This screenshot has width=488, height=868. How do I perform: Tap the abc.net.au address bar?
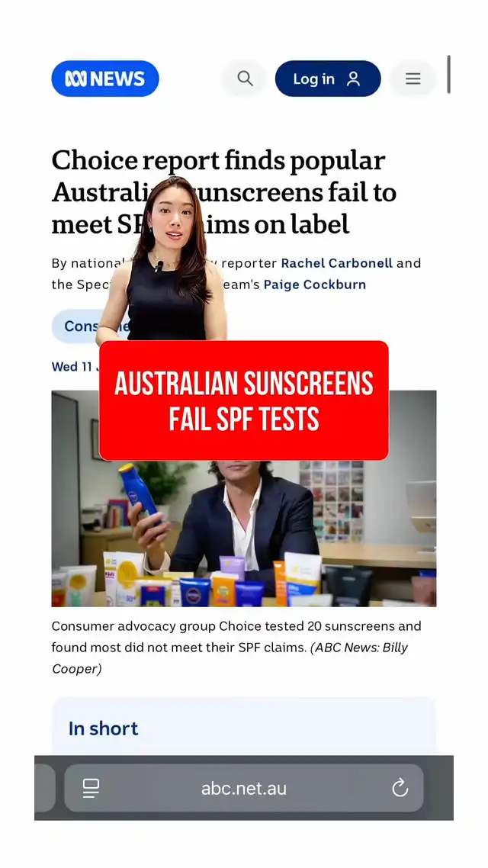(x=244, y=788)
